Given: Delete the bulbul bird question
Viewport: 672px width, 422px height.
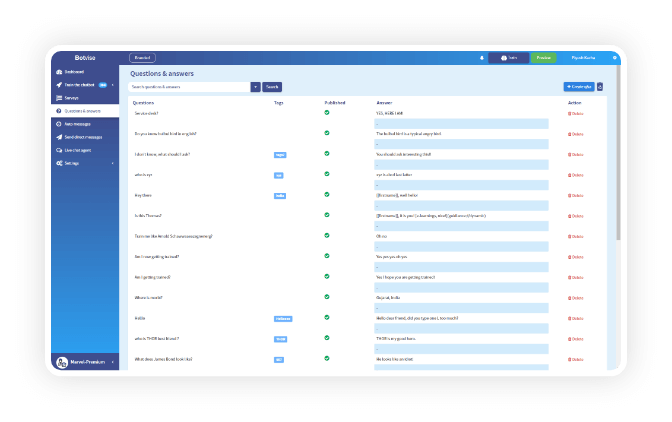Looking at the screenshot, I should tap(576, 135).
